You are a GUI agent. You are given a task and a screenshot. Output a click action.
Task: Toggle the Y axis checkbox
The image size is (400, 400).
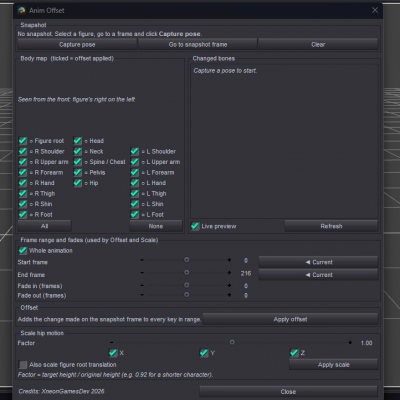pyautogui.click(x=203, y=353)
